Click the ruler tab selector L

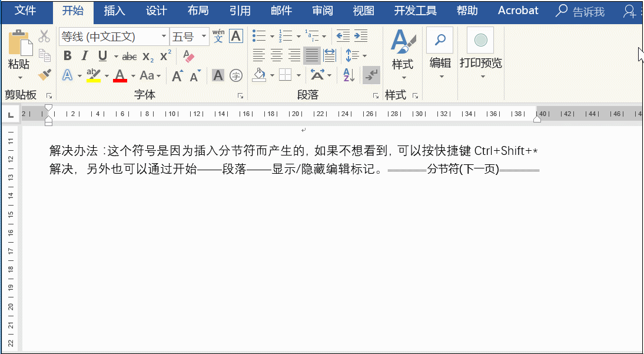point(11,114)
